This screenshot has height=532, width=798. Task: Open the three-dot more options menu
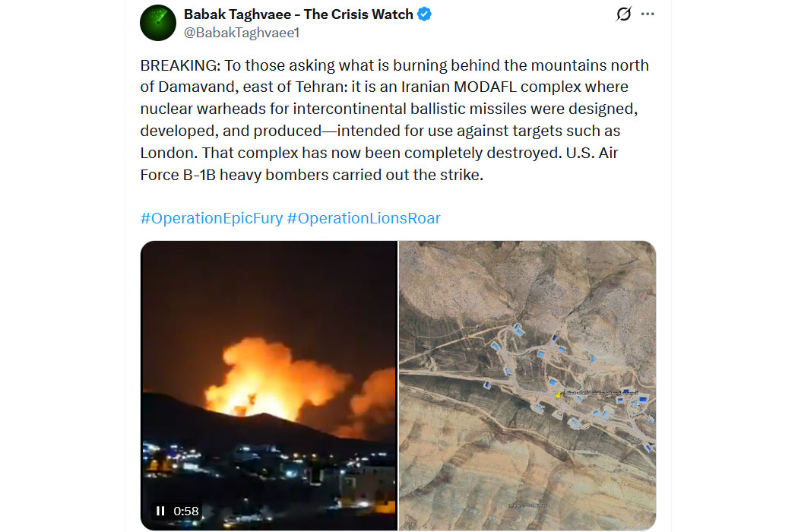click(648, 14)
